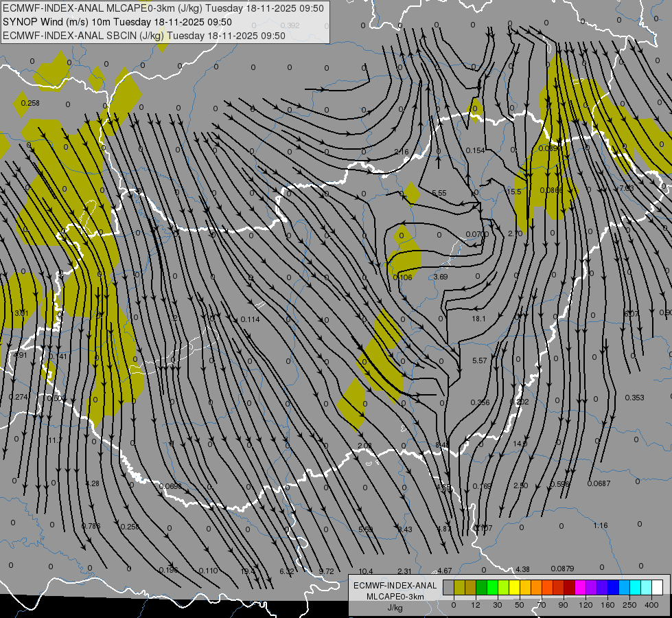
Task: Click the 0.114 map value
Action: pyautogui.click(x=251, y=319)
